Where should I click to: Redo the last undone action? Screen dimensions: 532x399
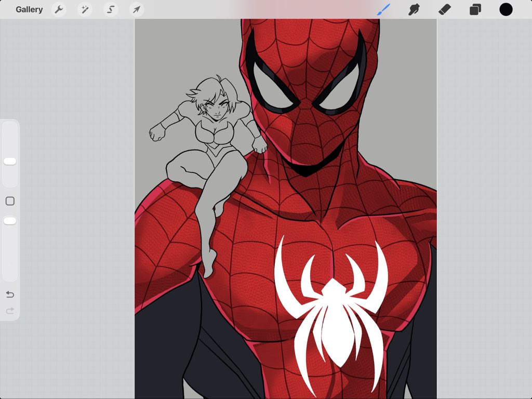tap(10, 311)
